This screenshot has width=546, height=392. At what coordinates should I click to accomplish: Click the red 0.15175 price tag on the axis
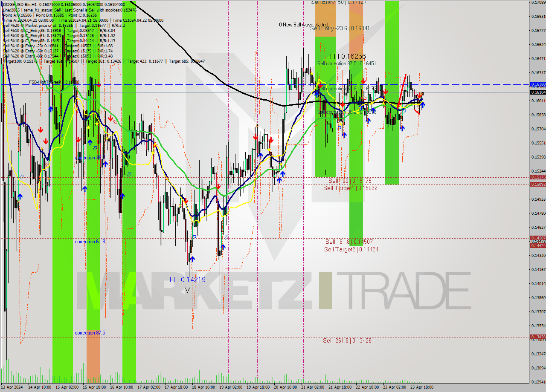(x=537, y=177)
